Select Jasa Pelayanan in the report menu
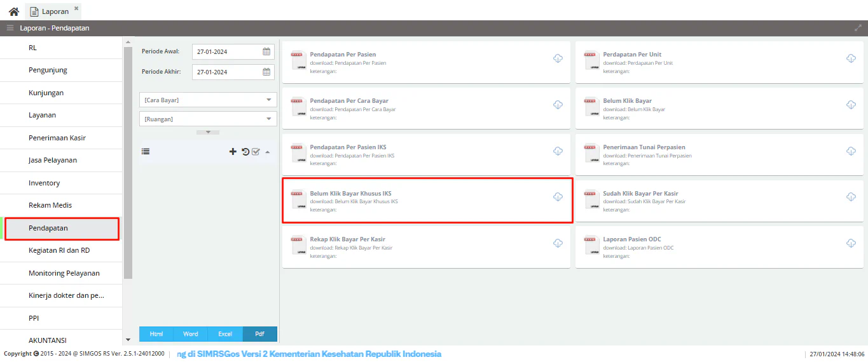The image size is (868, 362). [x=61, y=160]
